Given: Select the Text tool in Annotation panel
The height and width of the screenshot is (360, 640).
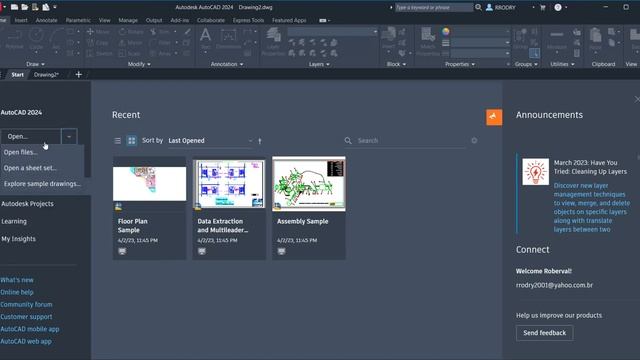Looking at the screenshot, I should 206,39.
